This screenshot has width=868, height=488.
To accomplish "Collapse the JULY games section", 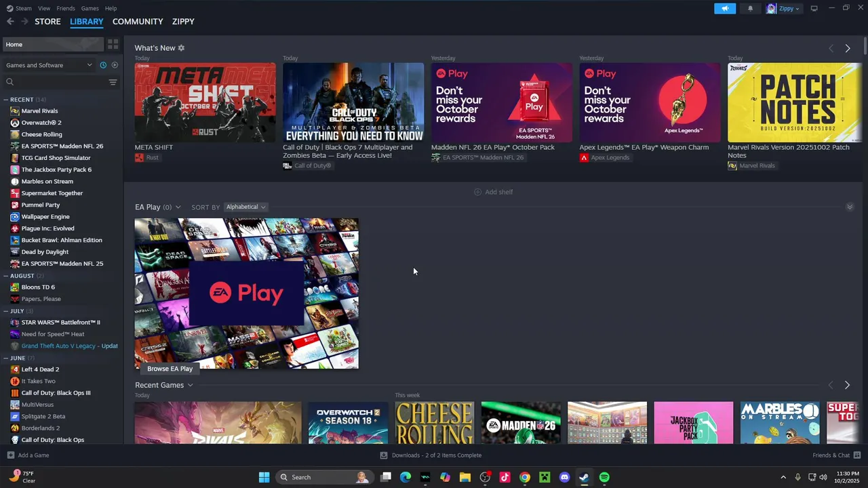I will [5, 311].
